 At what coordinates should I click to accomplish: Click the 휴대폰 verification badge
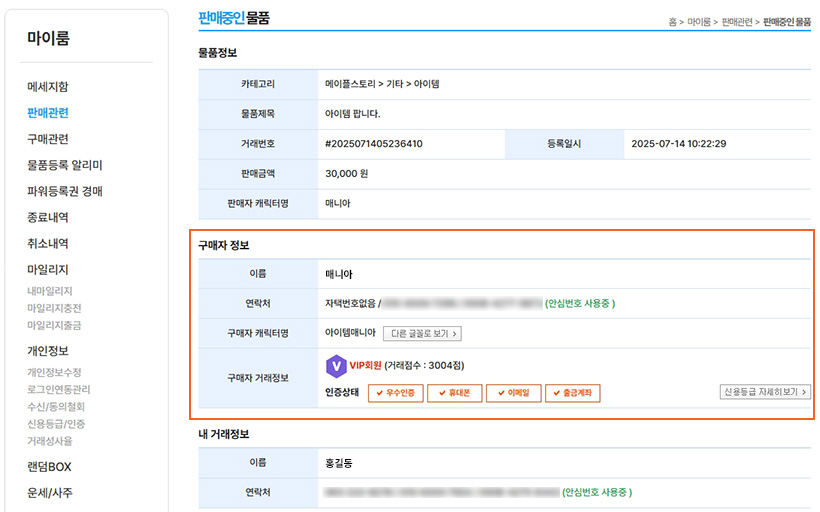[455, 393]
